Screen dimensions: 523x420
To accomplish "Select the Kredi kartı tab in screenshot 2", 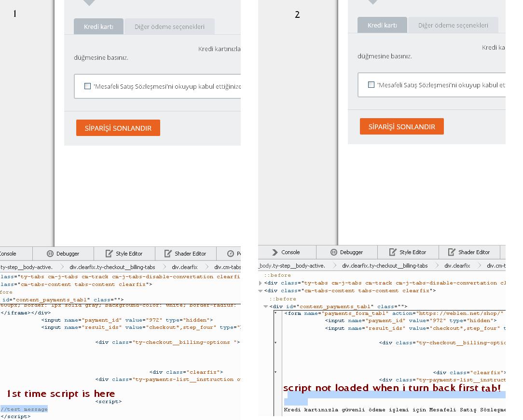I will coord(382,25).
